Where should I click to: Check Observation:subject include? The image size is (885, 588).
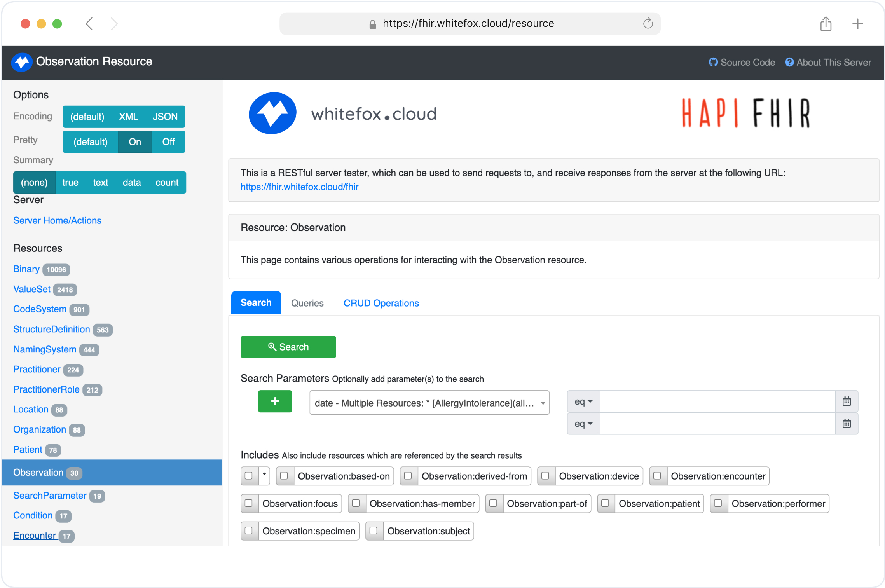(x=374, y=530)
